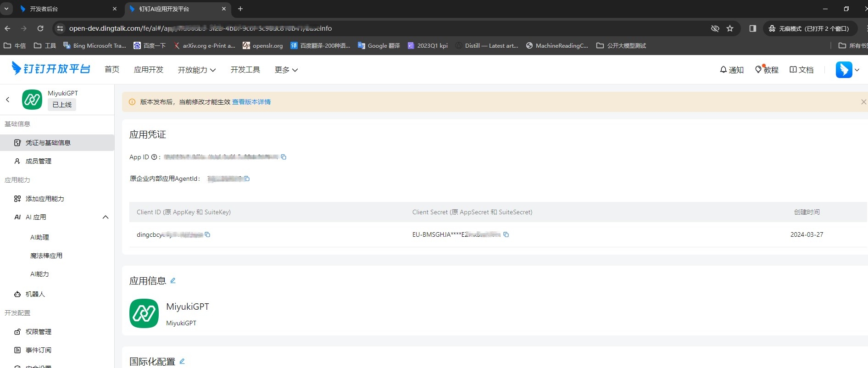Open the arXiv.org e-Print bookmark
Viewport: 868px width, 368px height.
click(204, 45)
